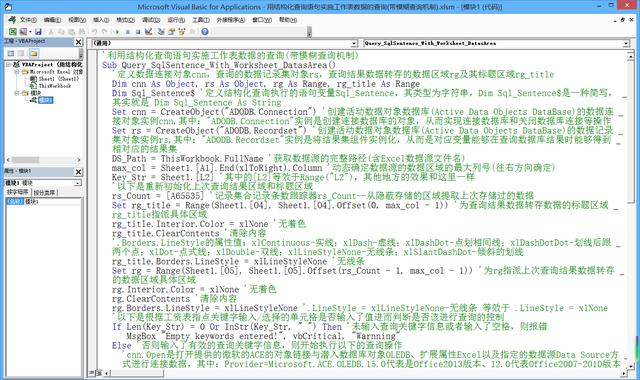This screenshot has width=640, height=380.
Task: Click code window vertical scrollbar up arrow
Action: [x=632, y=58]
